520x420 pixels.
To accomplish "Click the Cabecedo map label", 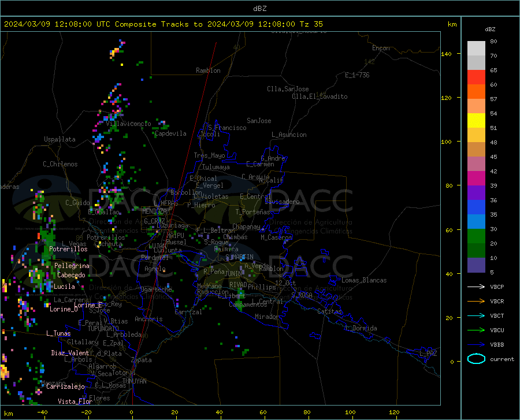I will point(71,275).
